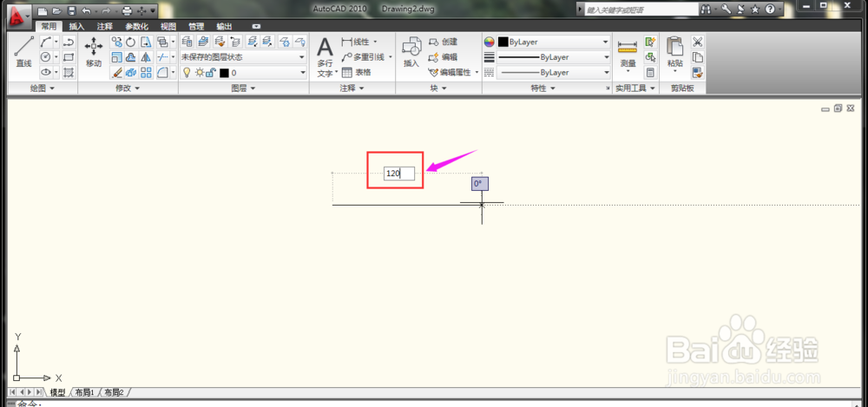
Task: Toggle layer 0 on/off light bulb
Action: pyautogui.click(x=187, y=73)
